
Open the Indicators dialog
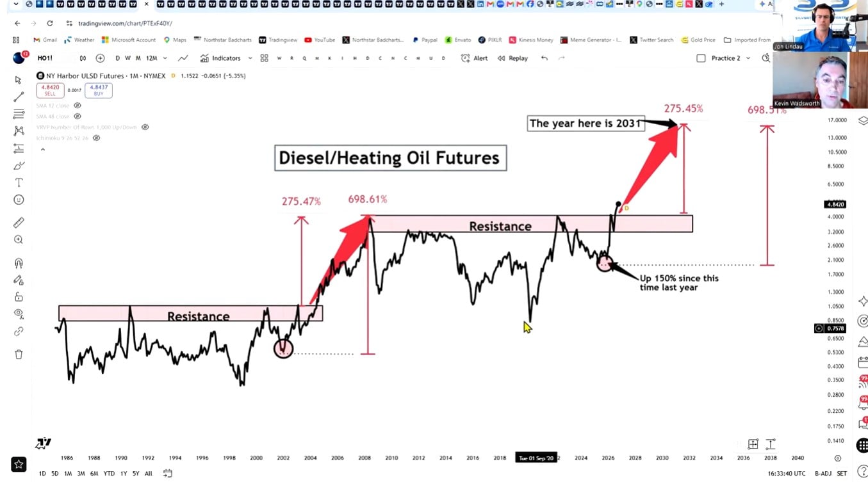pyautogui.click(x=220, y=58)
